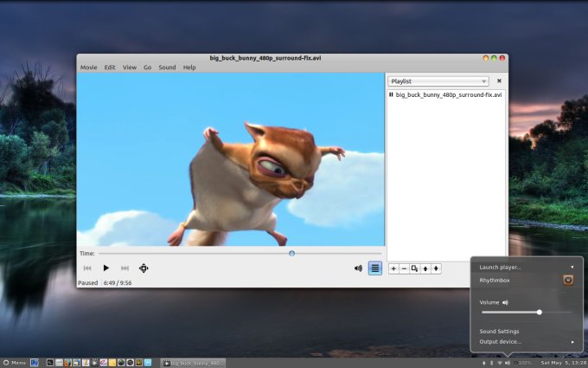
Task: Move playlist item down with arrow
Action: [436, 268]
